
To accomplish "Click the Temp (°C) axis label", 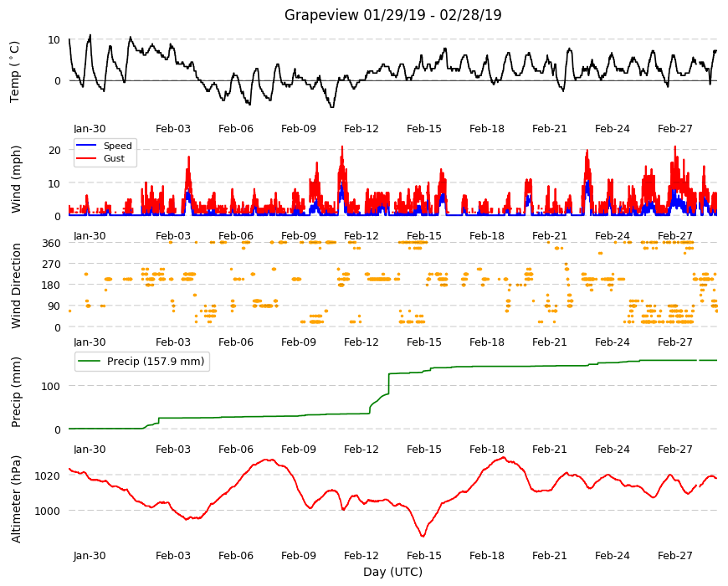I will [x=15, y=72].
